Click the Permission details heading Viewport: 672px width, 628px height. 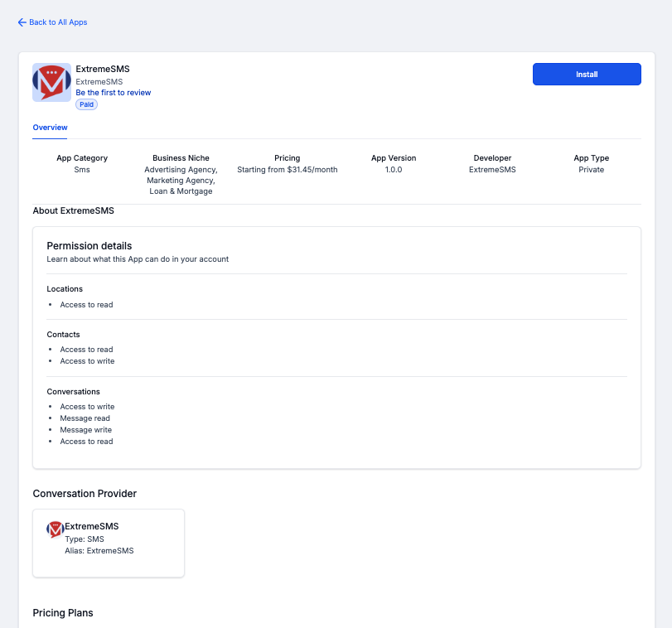pyautogui.click(x=89, y=245)
